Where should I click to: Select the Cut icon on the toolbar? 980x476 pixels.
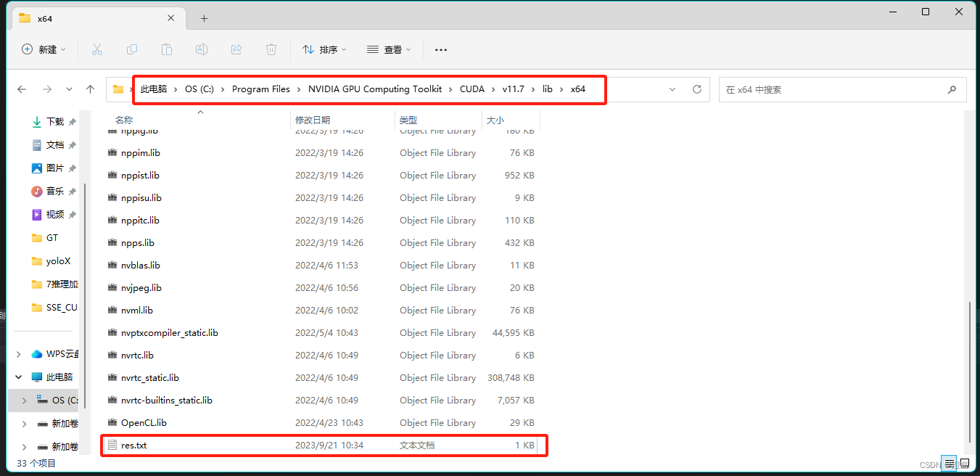click(x=97, y=49)
